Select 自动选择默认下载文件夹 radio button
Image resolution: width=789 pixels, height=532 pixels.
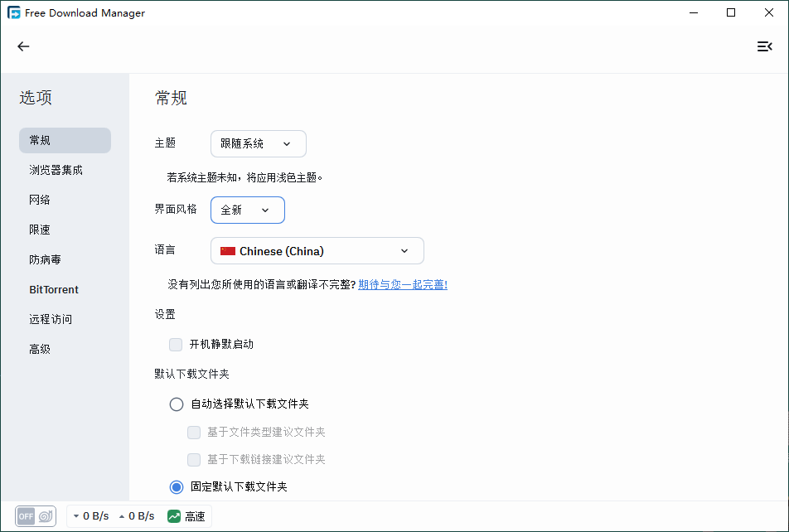177,404
